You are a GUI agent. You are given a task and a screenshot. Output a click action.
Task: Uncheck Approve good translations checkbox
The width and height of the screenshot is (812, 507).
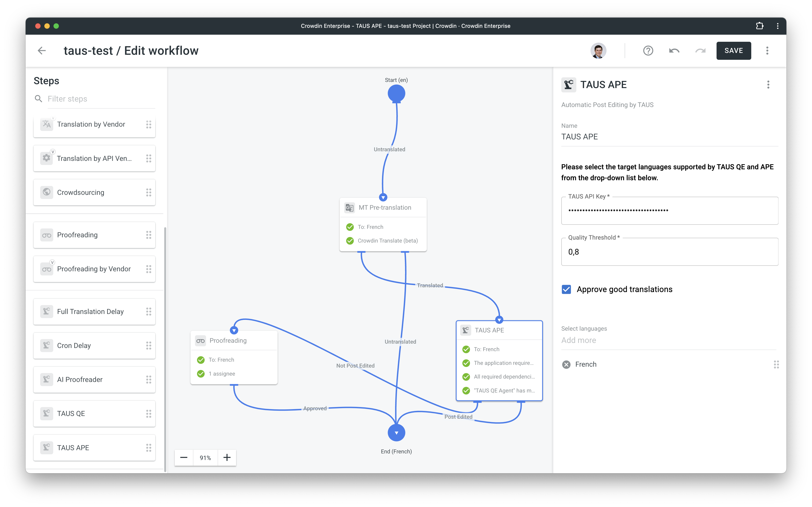coord(566,289)
